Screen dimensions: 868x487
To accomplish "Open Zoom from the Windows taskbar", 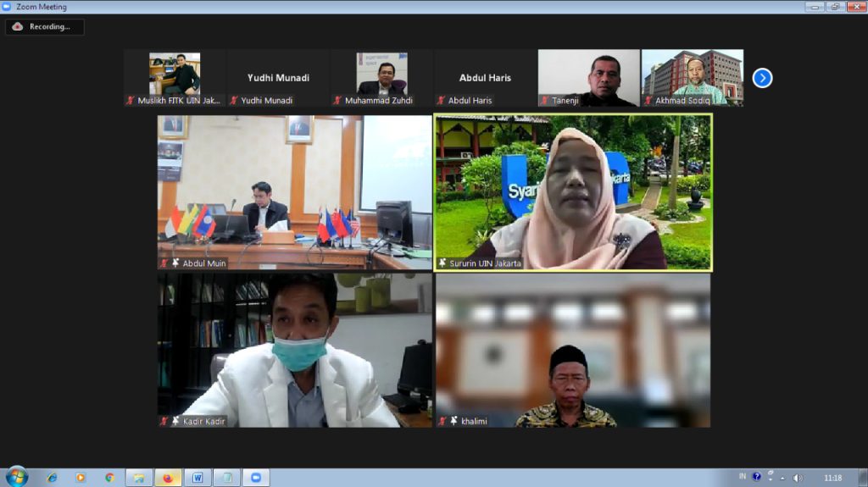I will coord(254,478).
